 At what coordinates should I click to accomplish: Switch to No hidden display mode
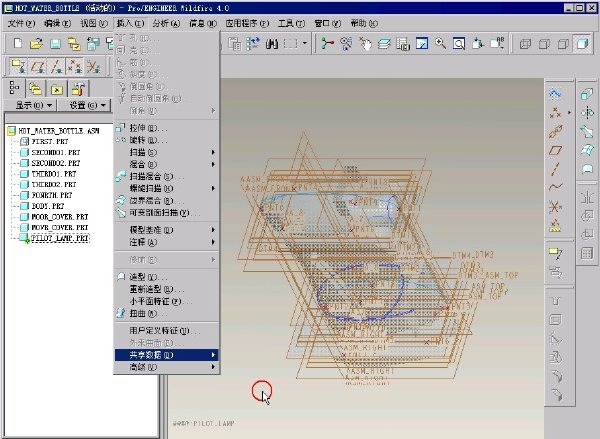[563, 44]
